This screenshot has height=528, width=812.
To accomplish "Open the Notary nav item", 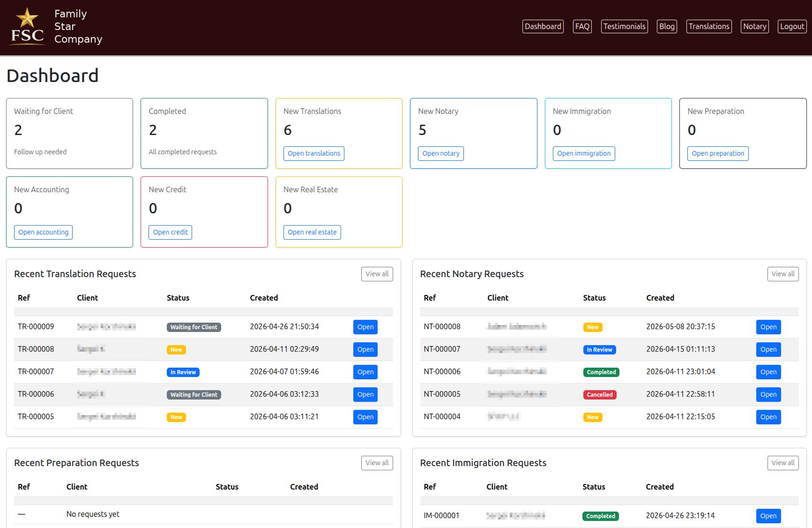I will coord(755,27).
